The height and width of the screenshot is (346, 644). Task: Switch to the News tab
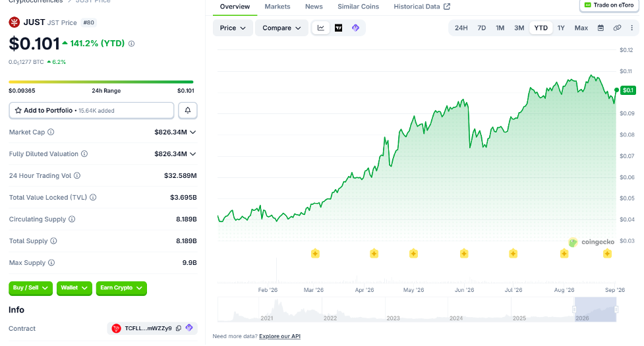click(314, 7)
